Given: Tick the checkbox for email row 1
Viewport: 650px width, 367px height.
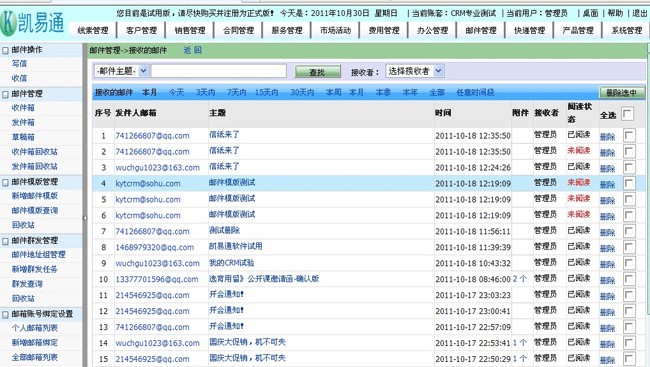Looking at the screenshot, I should coord(629,135).
